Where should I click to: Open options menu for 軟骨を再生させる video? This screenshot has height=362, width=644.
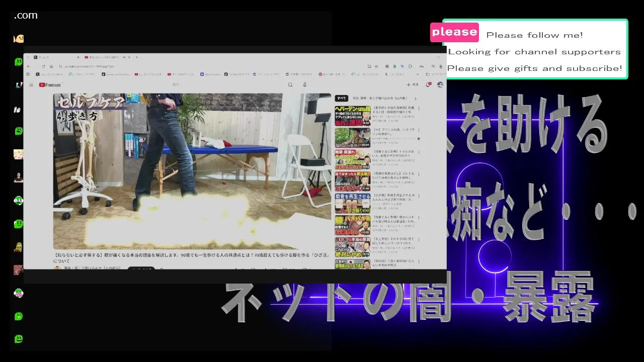419,196
